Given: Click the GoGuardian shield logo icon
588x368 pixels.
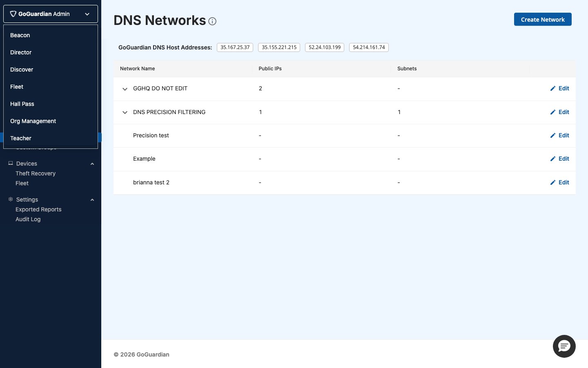Looking at the screenshot, I should [13, 14].
